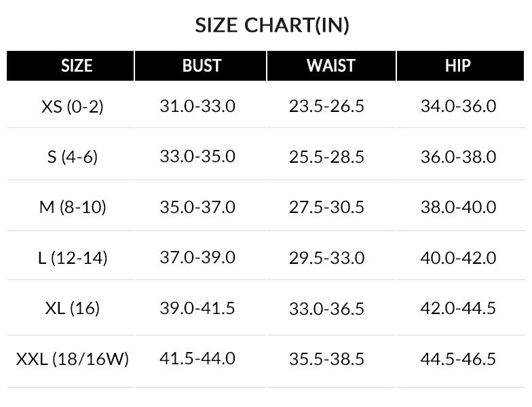Screen dimensions: 532x407
Task: Click M hip value 38.0-40.0
Action: point(458,207)
